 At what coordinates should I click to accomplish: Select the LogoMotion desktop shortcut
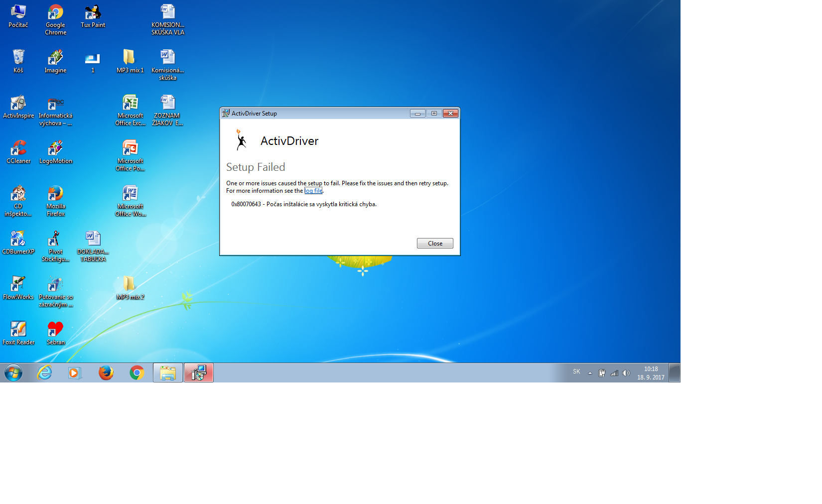point(56,152)
